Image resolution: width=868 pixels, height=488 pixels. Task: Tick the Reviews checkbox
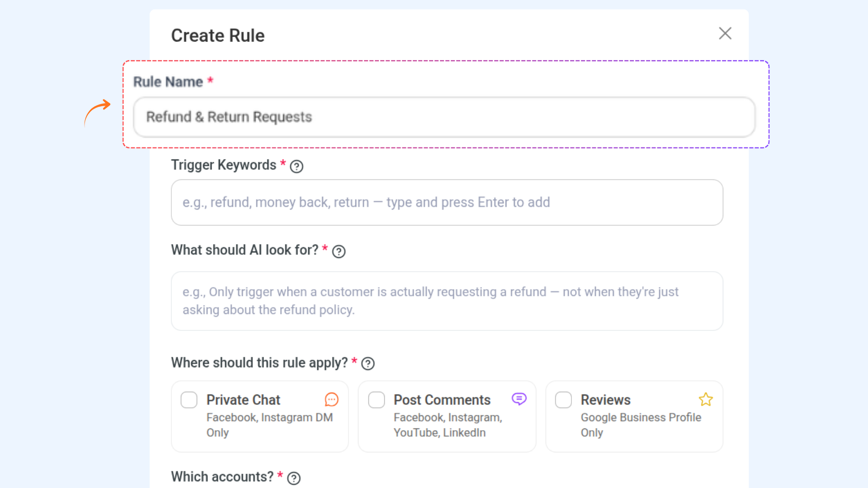563,400
